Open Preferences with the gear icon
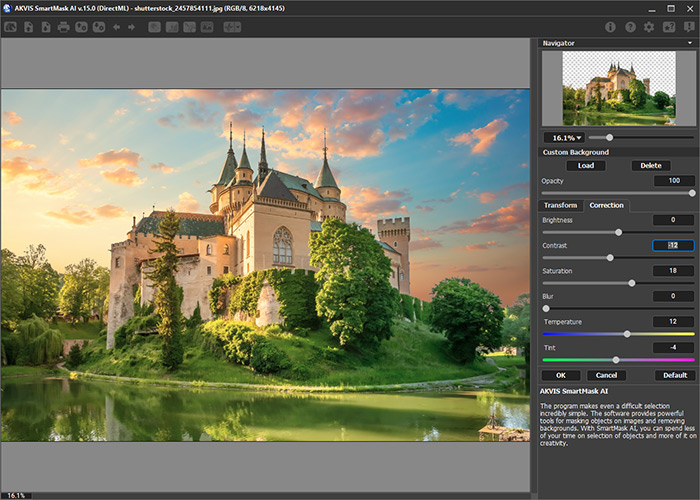The image size is (700, 500). click(649, 27)
